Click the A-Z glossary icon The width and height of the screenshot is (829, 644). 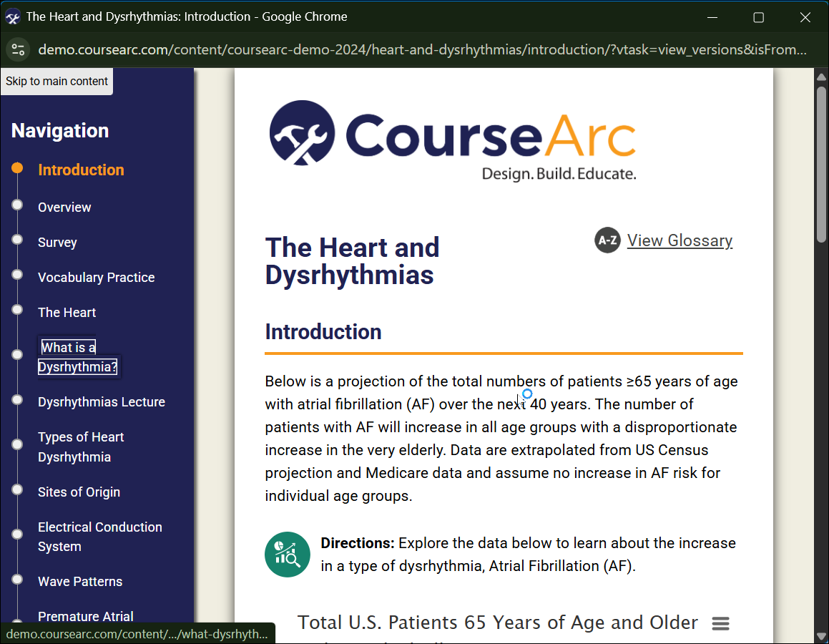click(607, 240)
